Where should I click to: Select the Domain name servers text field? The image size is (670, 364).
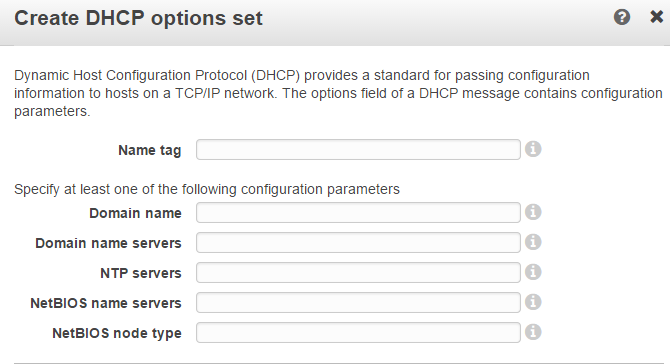pyautogui.click(x=358, y=242)
